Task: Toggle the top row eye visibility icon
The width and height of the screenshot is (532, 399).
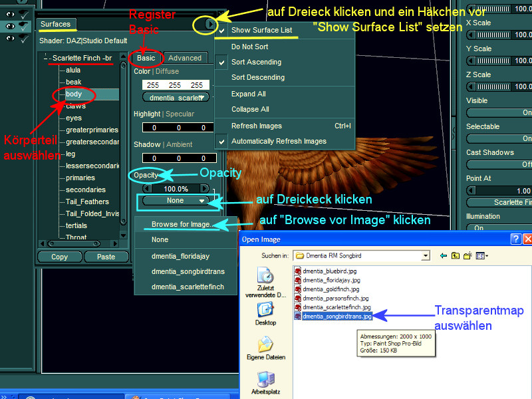Action: [x=10, y=14]
